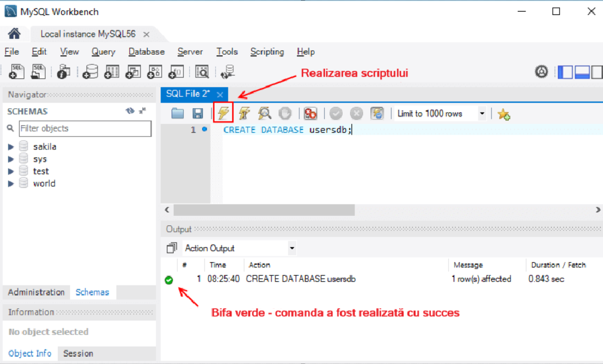Expand the test schema

pyautogui.click(x=11, y=171)
